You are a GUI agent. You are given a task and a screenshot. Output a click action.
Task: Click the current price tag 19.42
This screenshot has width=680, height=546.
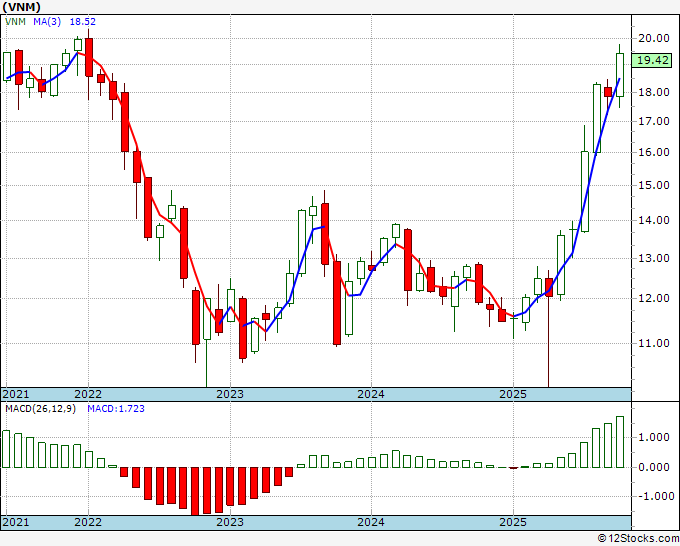tap(652, 60)
